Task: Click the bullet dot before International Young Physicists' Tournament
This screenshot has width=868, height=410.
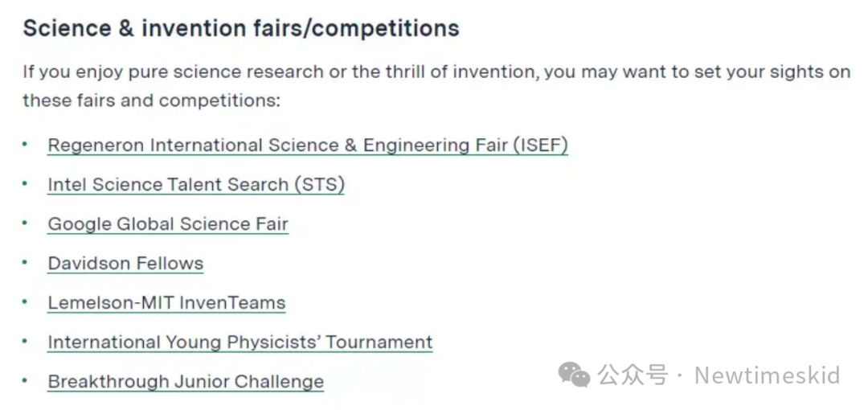Action: pos(25,341)
